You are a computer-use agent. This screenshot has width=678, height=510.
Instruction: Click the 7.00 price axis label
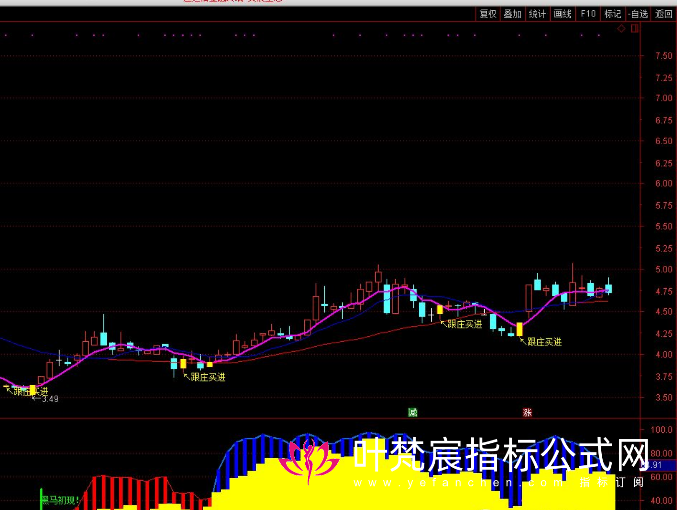pos(664,98)
